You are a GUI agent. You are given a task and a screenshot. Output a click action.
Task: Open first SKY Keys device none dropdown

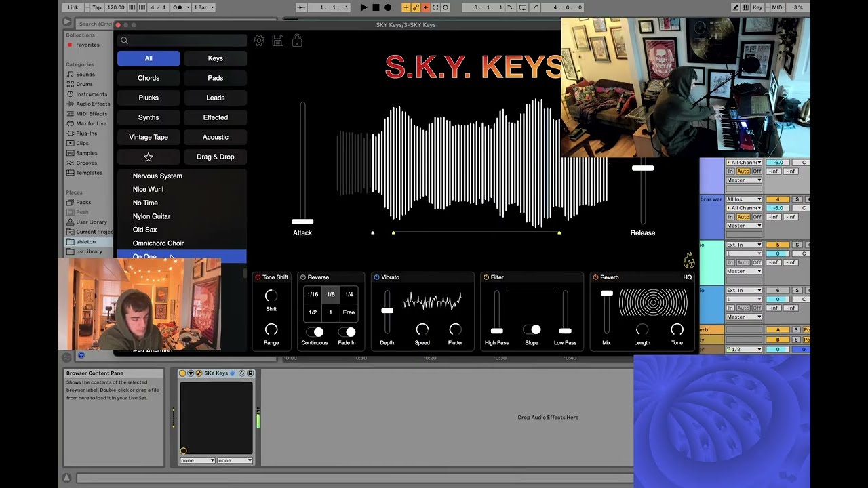[x=197, y=460]
